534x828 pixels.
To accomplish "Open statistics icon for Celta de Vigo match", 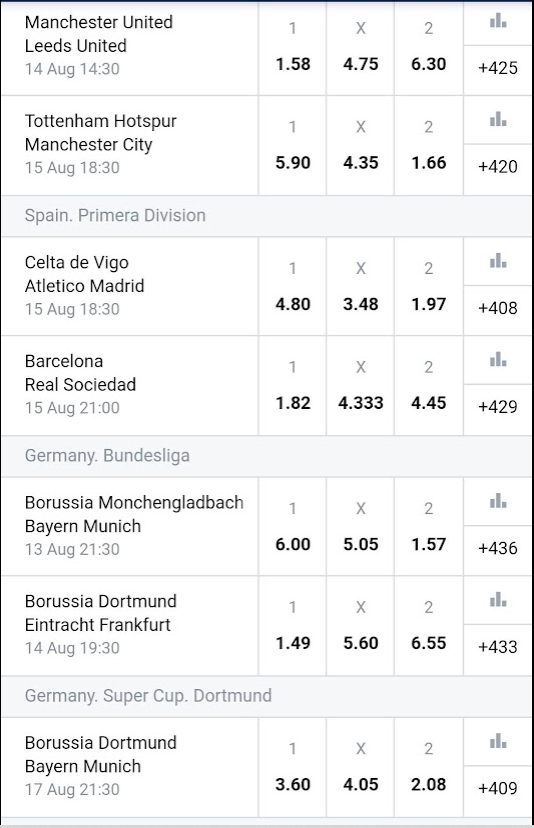I will (x=498, y=261).
